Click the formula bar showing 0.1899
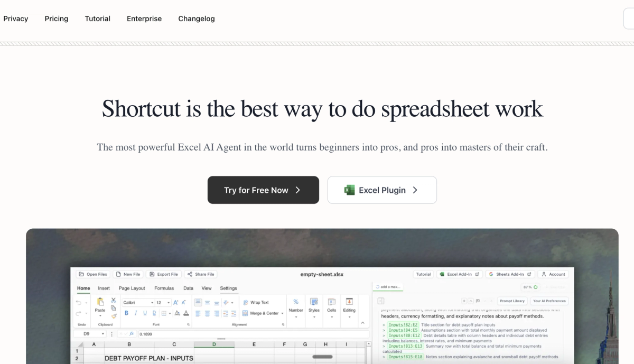The image size is (634, 364). (153, 333)
